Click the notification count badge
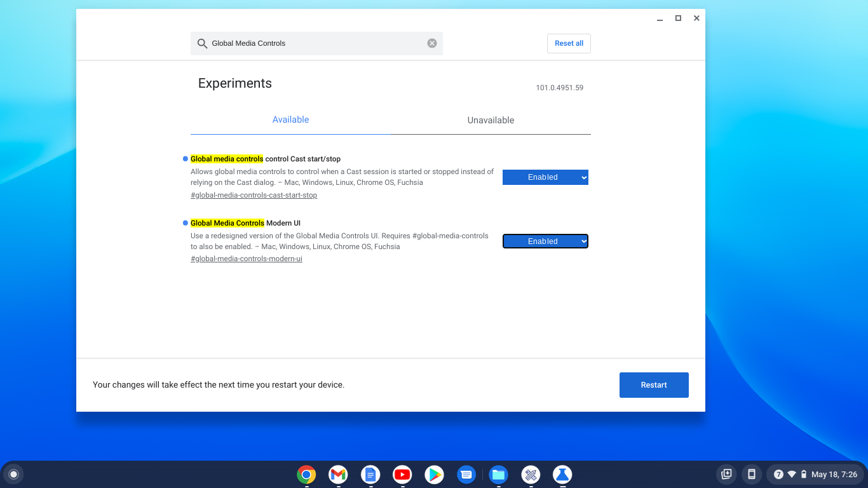The width and height of the screenshot is (868, 488). (778, 474)
